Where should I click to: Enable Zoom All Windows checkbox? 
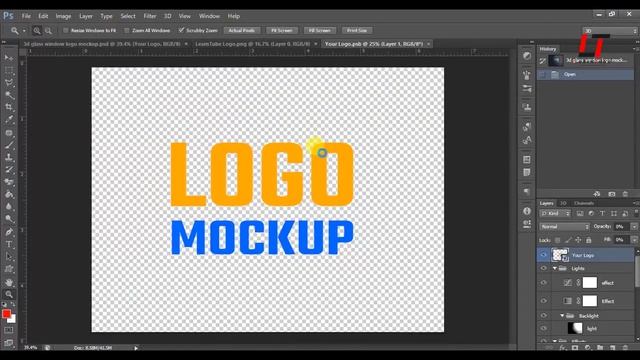click(x=127, y=31)
